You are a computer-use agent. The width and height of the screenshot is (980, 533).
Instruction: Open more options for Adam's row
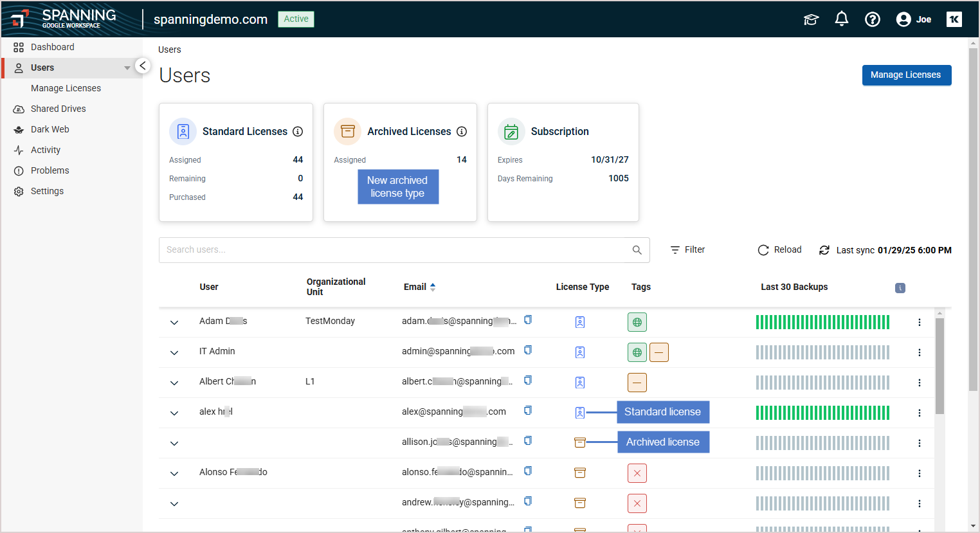click(x=920, y=322)
